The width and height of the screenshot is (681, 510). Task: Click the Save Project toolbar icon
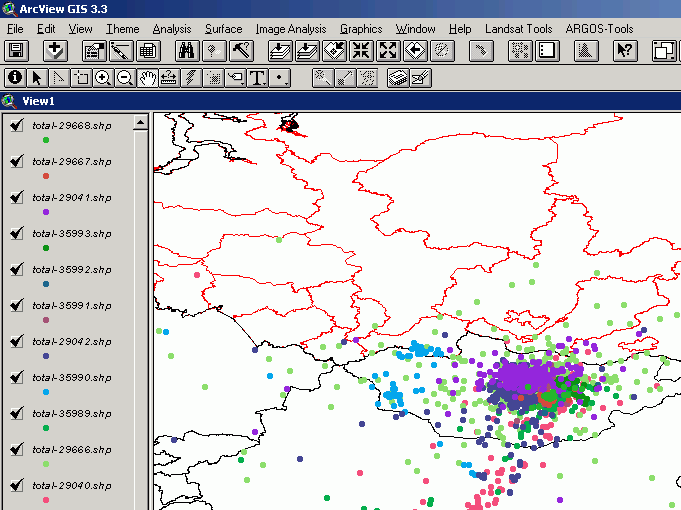(x=16, y=51)
